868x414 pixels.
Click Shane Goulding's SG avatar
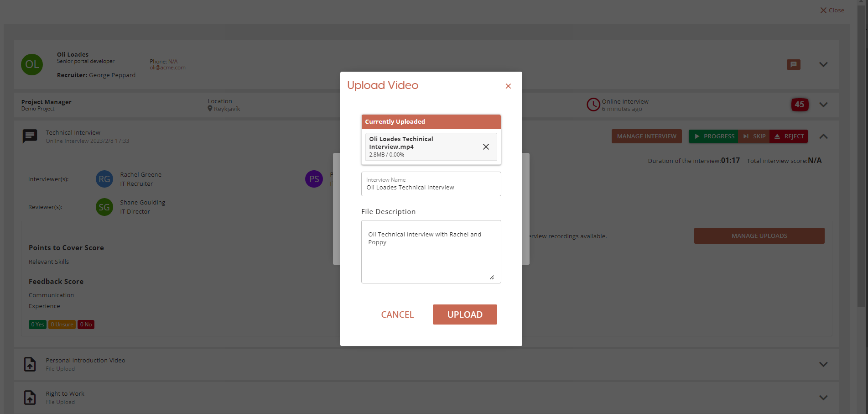tap(104, 207)
